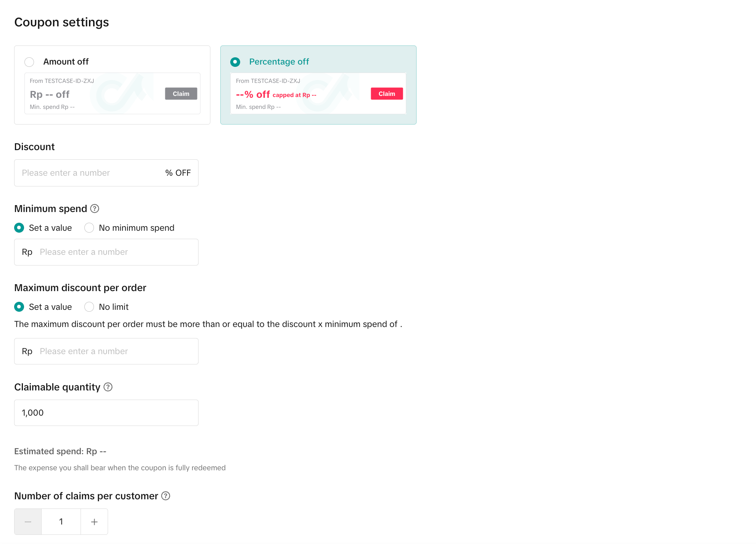Click the Claimable quantity help icon
The height and width of the screenshot is (544, 756).
point(108,387)
